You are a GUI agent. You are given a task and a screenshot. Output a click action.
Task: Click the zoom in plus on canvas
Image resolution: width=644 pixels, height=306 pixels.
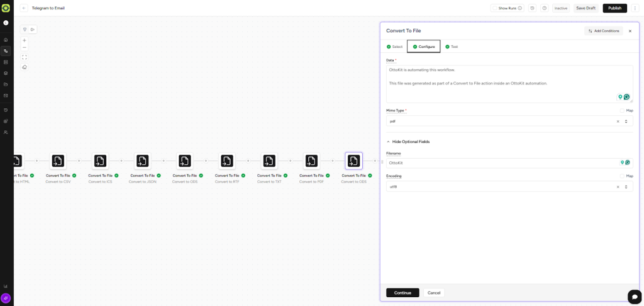(25, 40)
